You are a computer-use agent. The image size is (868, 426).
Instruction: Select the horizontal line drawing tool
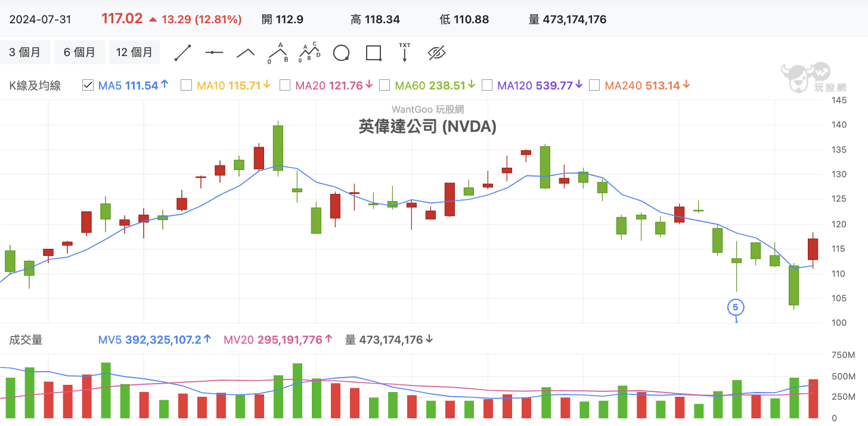(214, 53)
